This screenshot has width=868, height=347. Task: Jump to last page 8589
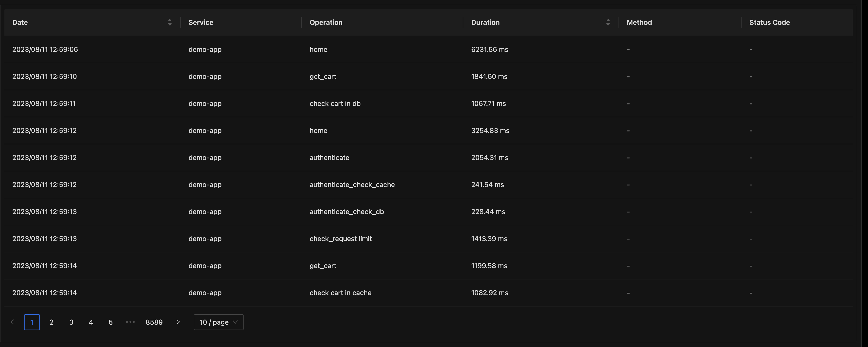tap(154, 322)
